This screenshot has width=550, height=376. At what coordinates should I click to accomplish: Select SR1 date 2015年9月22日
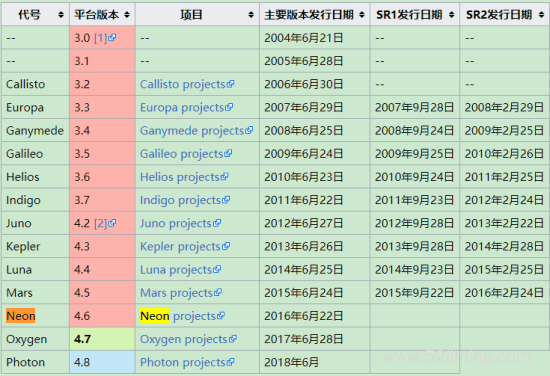(414, 293)
